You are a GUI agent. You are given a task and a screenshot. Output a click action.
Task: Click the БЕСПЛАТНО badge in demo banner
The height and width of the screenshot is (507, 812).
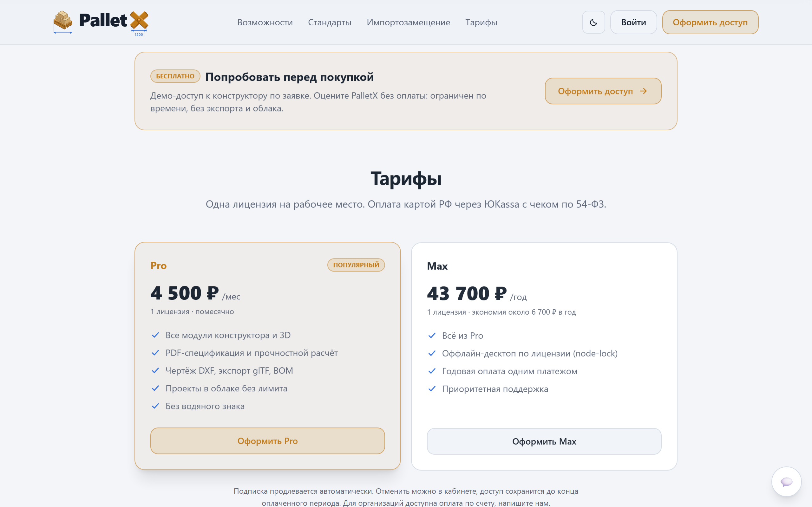point(175,76)
